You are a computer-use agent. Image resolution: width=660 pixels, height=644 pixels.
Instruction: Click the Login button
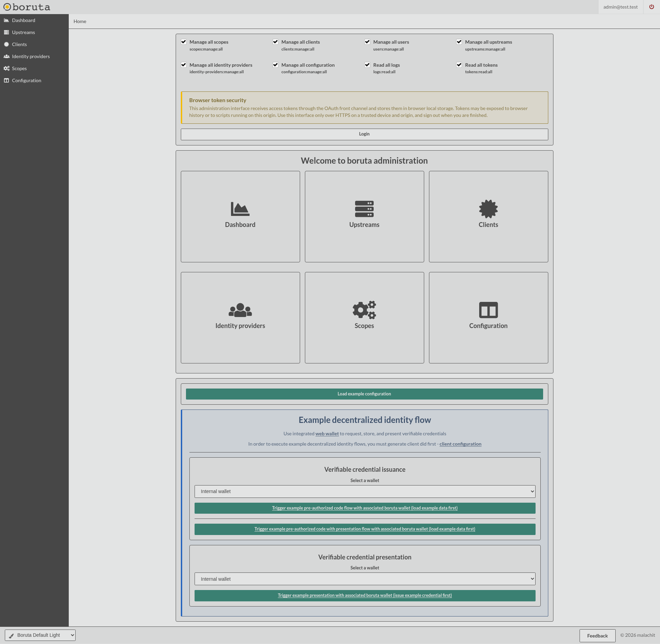click(364, 134)
